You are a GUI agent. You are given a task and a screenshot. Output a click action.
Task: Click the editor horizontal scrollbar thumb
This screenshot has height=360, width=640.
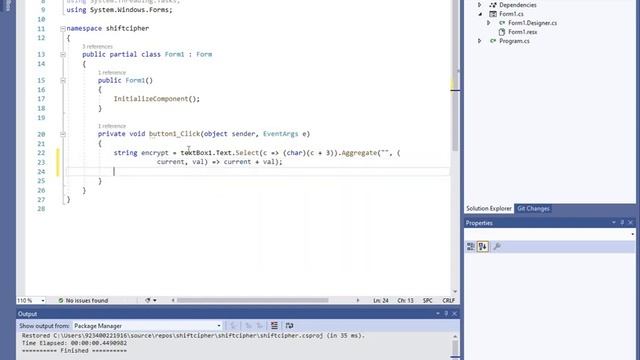tap(252, 300)
